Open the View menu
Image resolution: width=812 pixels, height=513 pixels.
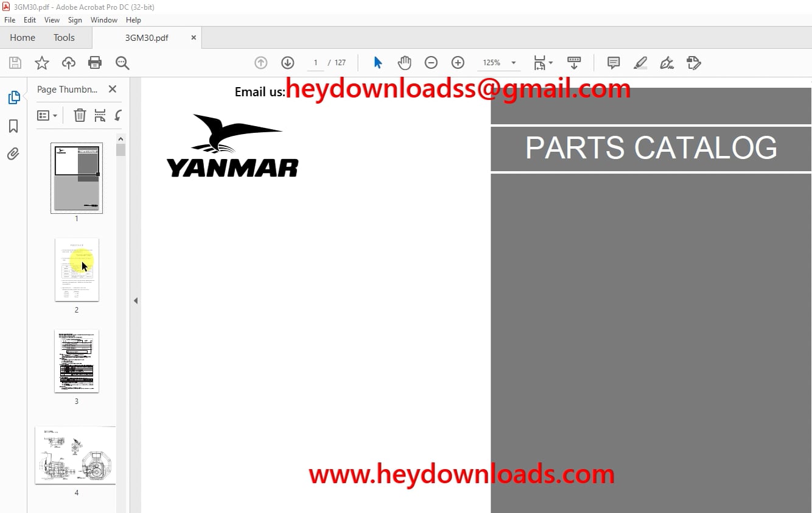(52, 20)
